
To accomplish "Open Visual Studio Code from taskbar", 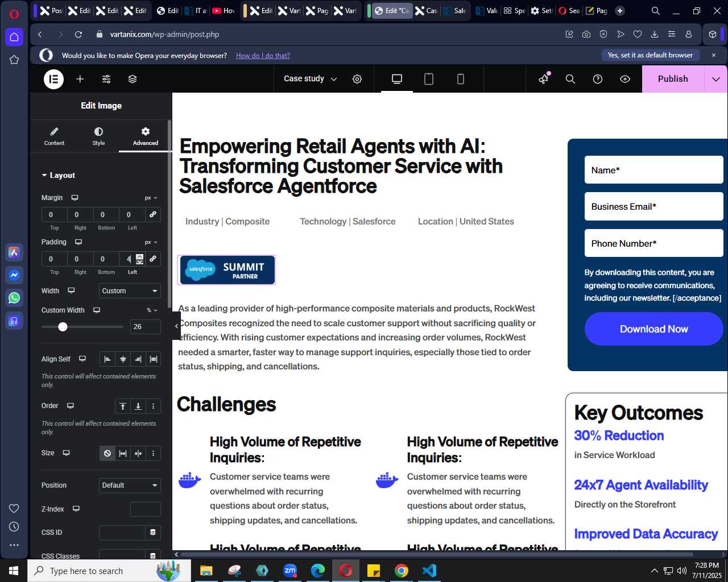I will (x=429, y=571).
